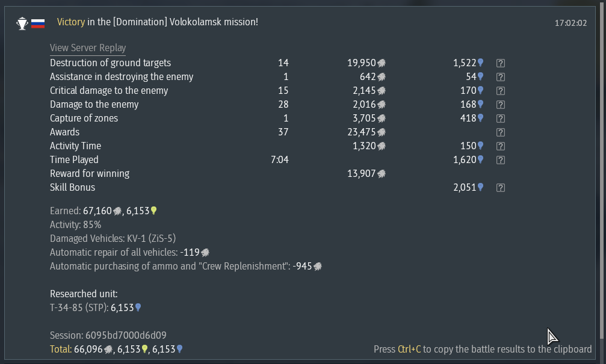Click the Ctrl+C copy battle results hint
This screenshot has width=606, height=364.
(482, 349)
